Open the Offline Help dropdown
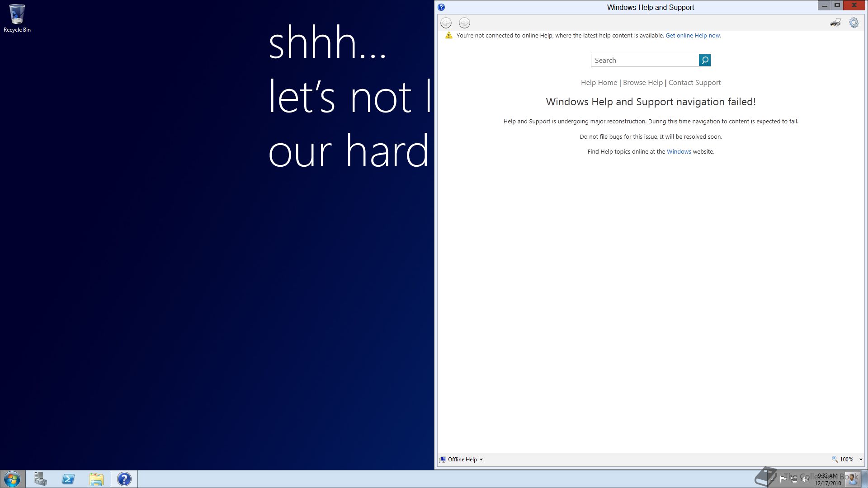 click(x=461, y=459)
